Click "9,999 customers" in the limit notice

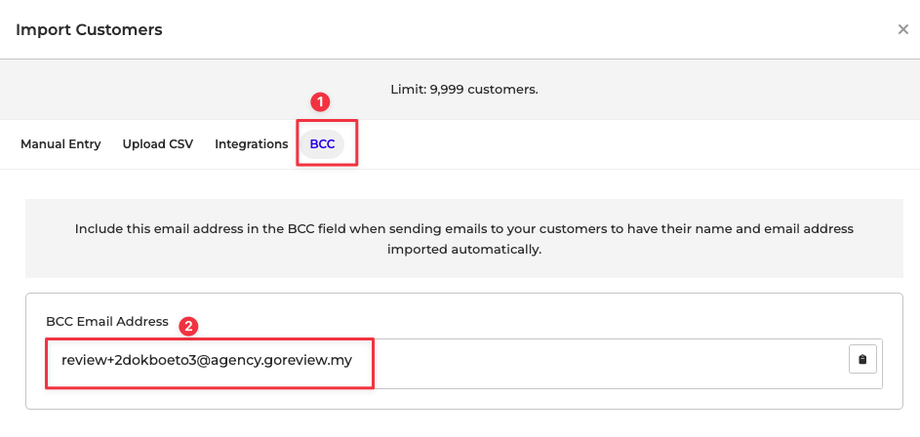click(483, 89)
